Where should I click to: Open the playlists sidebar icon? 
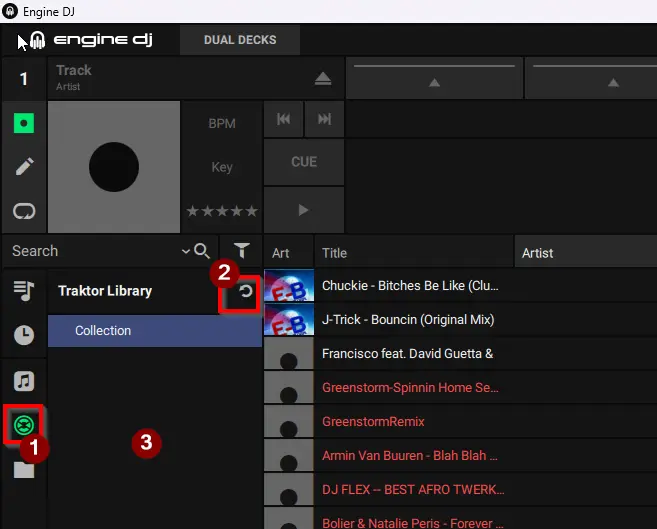23,291
